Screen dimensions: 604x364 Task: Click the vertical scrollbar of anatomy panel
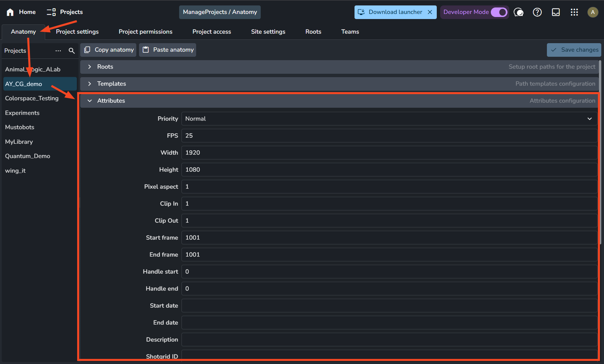pos(600,152)
